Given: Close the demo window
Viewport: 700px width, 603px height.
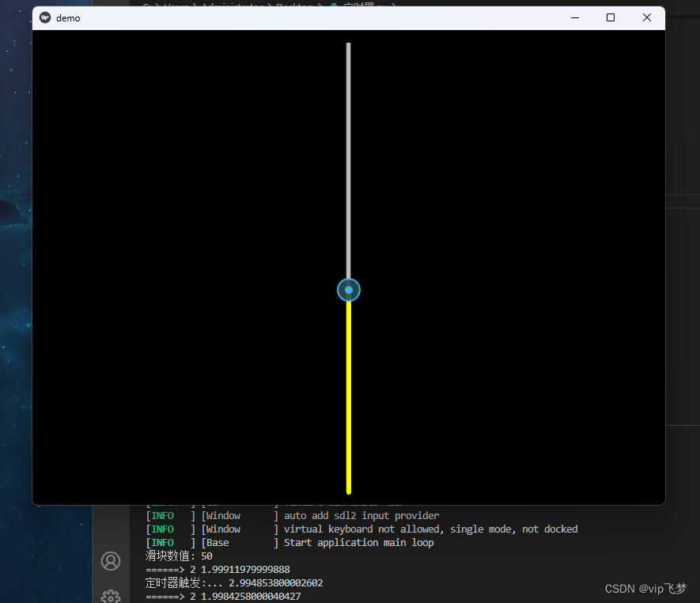Looking at the screenshot, I should 647,18.
